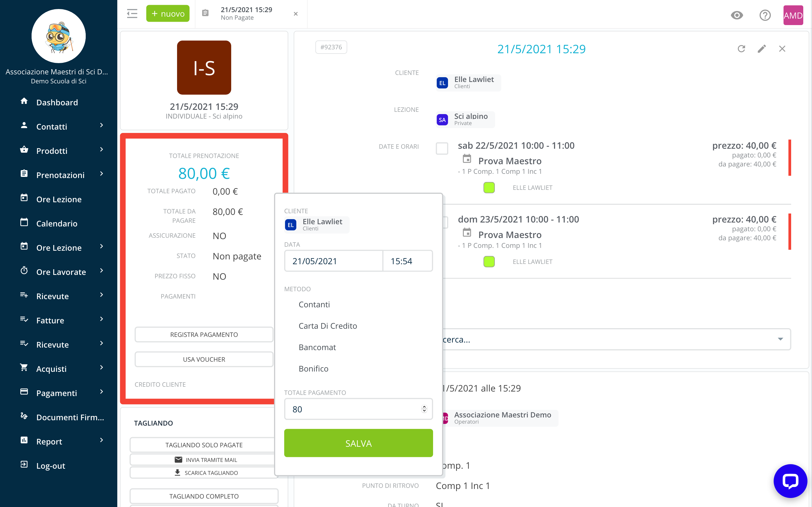Collapse the sidebar menu icon
Viewport: 812px width, 507px height.
(x=132, y=14)
